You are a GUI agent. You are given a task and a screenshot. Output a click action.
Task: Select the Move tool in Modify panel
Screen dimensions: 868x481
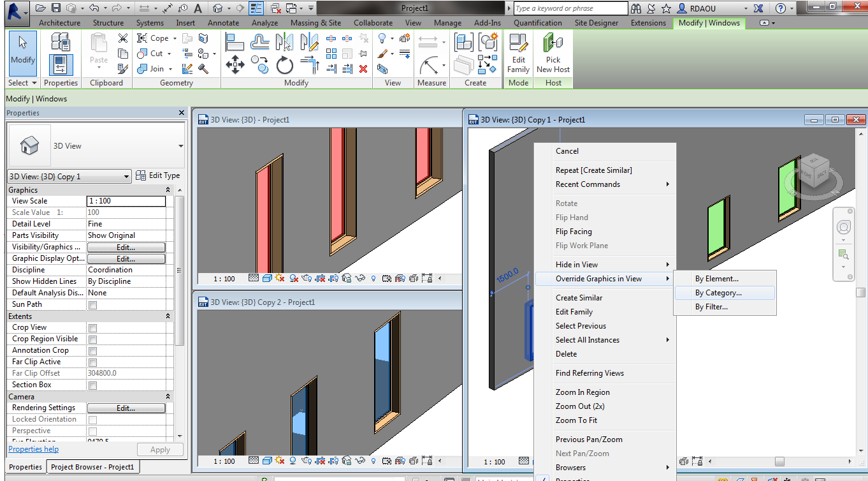235,65
